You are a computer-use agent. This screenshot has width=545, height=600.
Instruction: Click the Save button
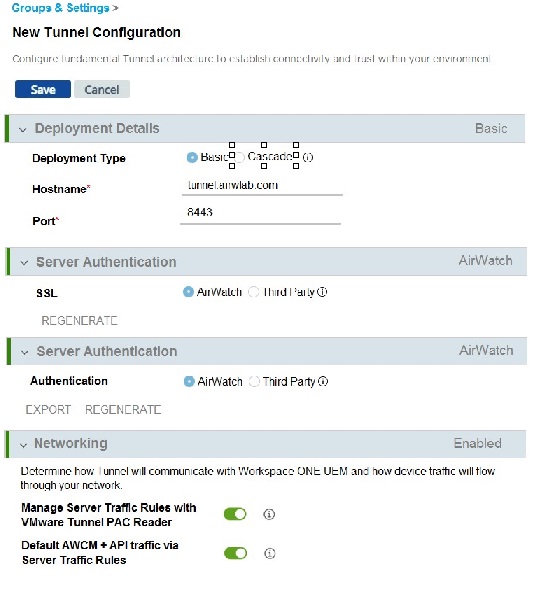(43, 89)
